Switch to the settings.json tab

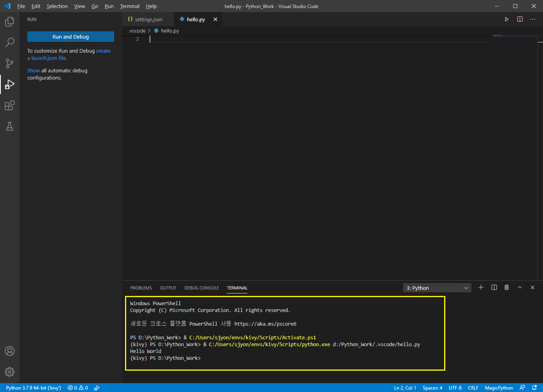(x=148, y=19)
